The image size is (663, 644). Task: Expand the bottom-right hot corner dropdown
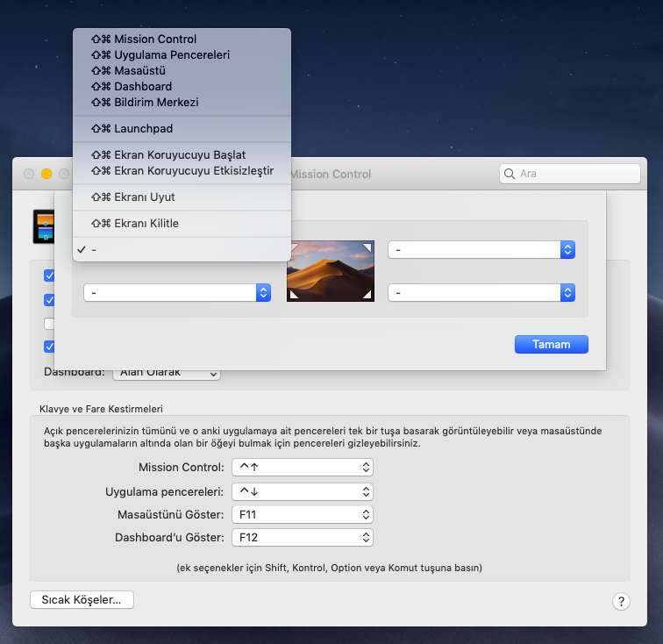[x=481, y=292]
